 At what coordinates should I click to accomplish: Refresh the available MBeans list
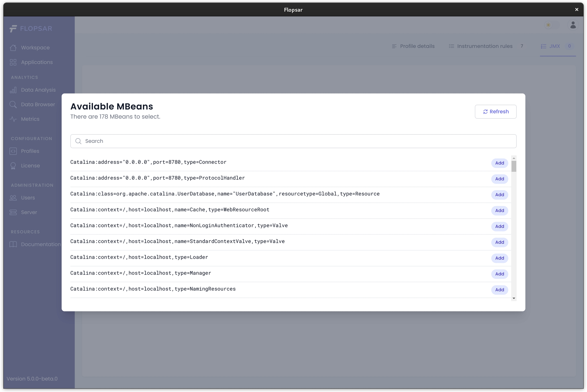[495, 112]
